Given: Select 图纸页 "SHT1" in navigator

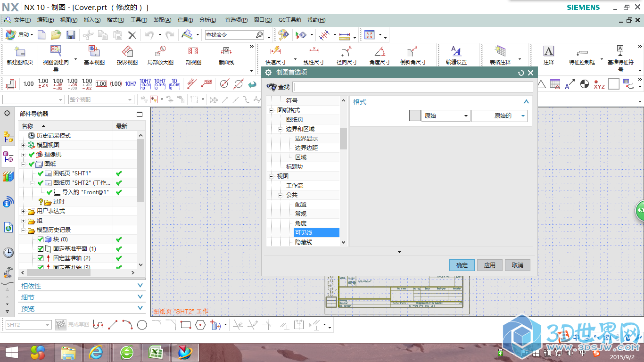Looking at the screenshot, I should 72,173.
